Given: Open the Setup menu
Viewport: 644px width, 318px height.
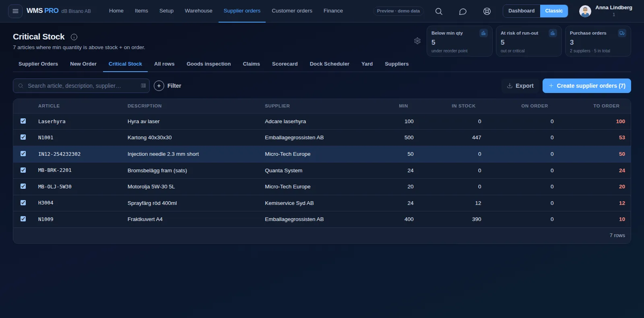Looking at the screenshot, I should tap(166, 11).
